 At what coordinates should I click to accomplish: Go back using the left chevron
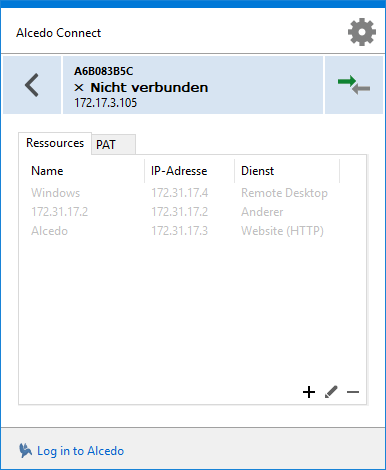point(32,85)
